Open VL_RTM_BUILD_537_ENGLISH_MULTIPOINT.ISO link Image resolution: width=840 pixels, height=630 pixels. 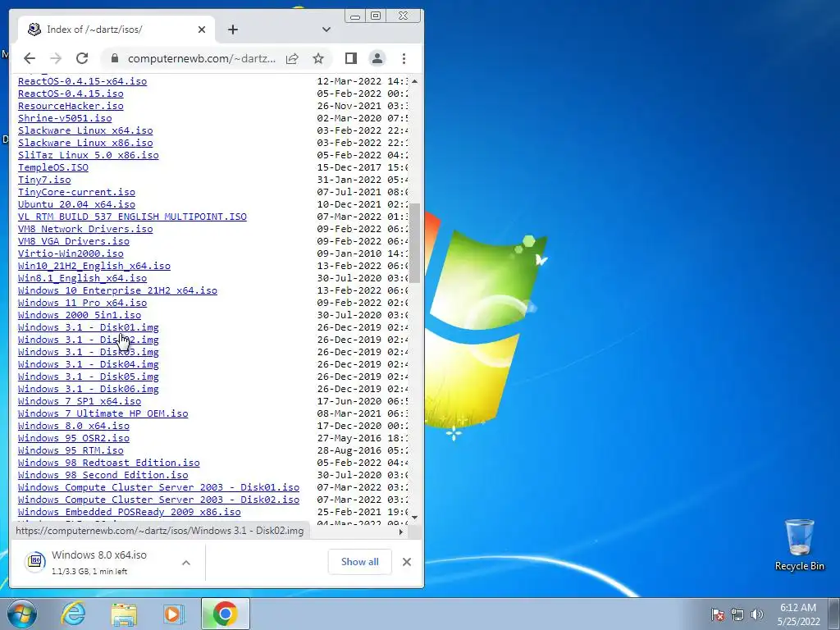click(x=132, y=217)
